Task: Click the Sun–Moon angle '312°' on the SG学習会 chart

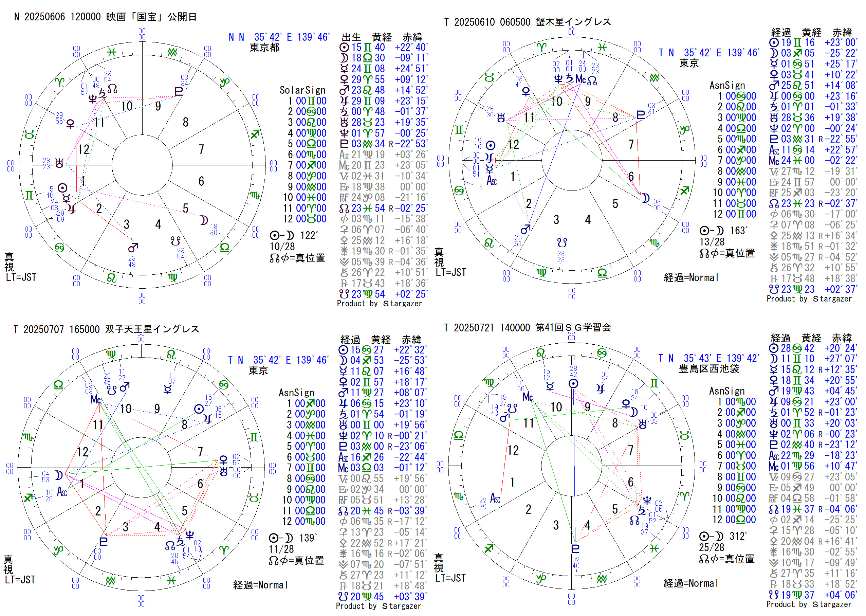Action: (x=738, y=536)
